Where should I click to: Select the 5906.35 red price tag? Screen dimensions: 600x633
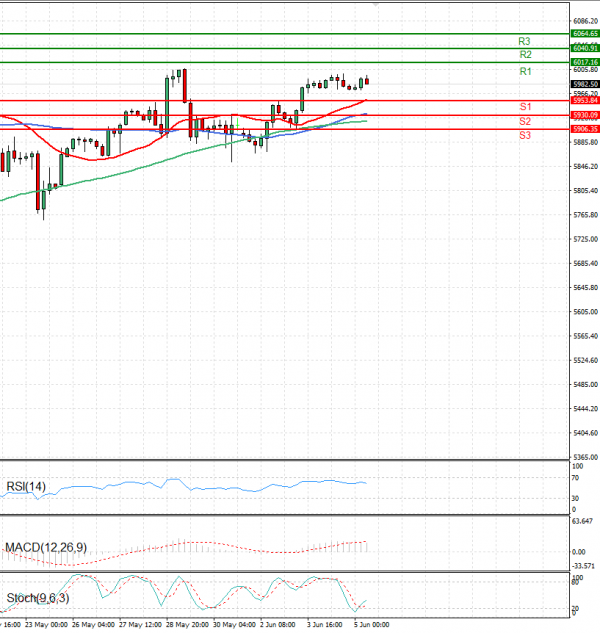coord(585,129)
